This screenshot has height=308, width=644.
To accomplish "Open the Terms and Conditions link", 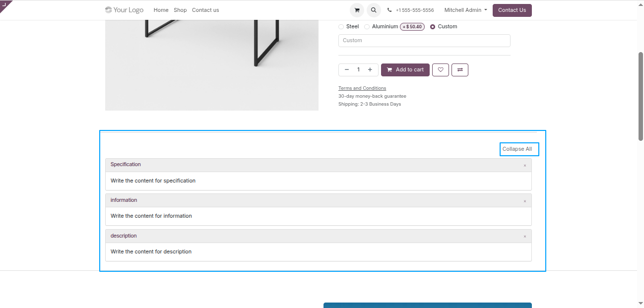I will 362,88.
